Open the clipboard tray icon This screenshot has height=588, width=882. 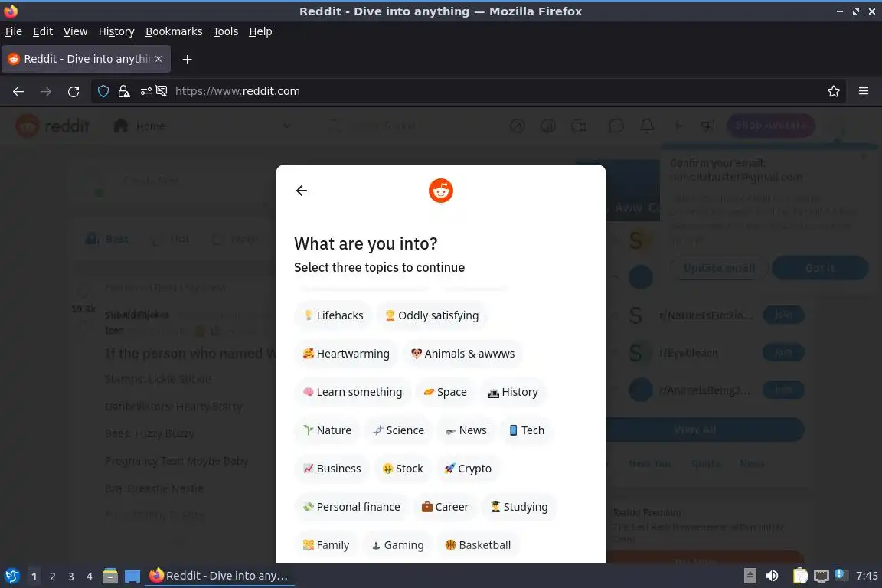pos(800,576)
